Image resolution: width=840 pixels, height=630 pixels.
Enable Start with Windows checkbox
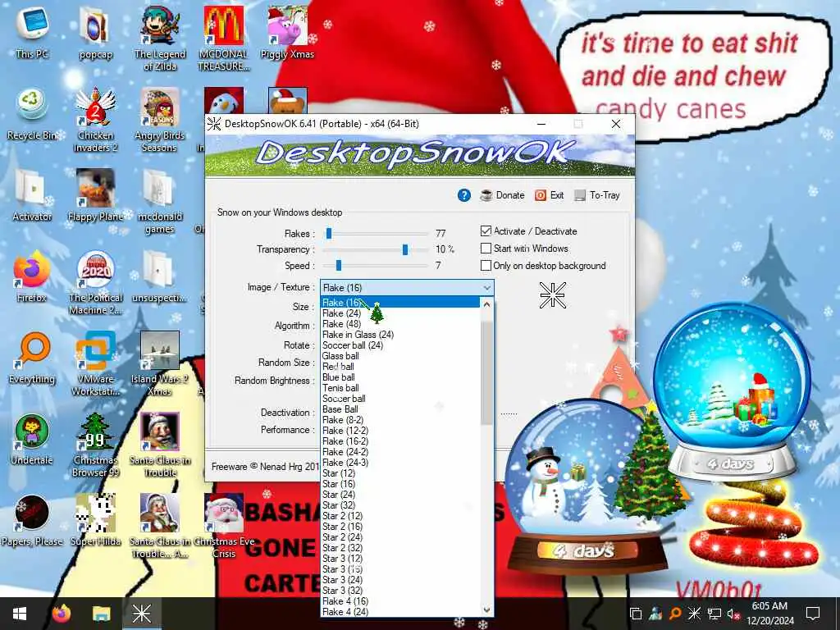(x=486, y=248)
